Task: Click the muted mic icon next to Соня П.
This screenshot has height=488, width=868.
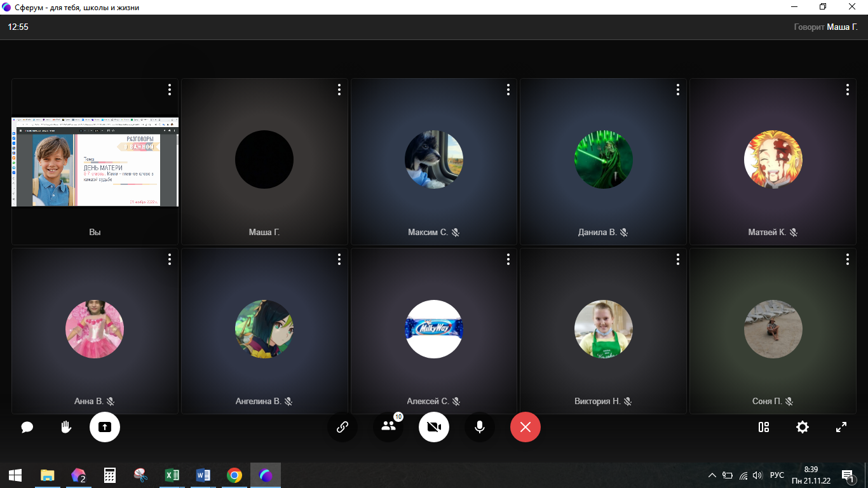Action: click(x=789, y=402)
